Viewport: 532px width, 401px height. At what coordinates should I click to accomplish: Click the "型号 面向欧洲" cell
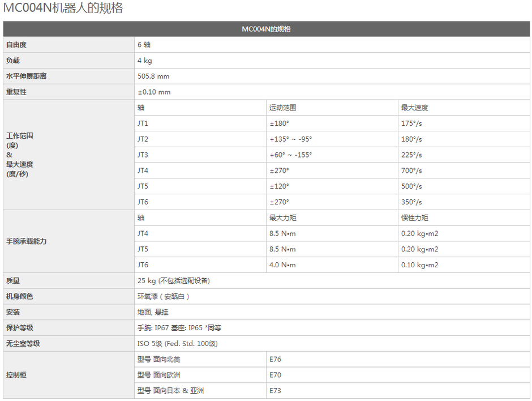click(159, 375)
